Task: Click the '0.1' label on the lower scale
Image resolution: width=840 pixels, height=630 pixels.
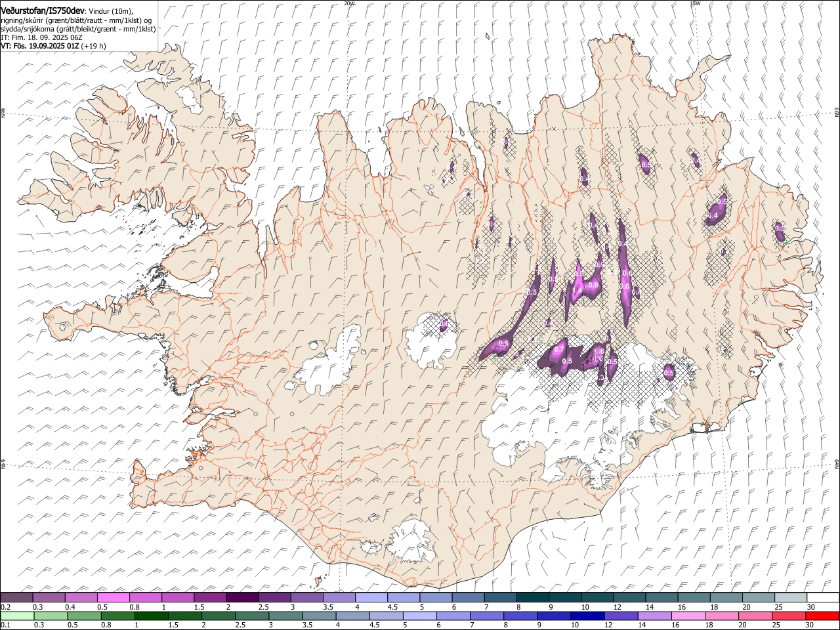Action: tap(5, 625)
